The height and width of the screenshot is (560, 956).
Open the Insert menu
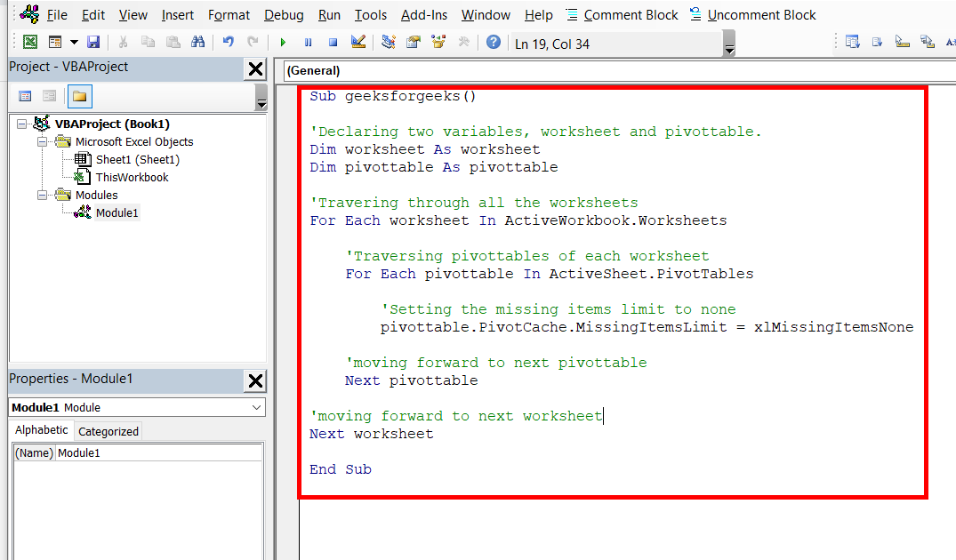tap(178, 14)
